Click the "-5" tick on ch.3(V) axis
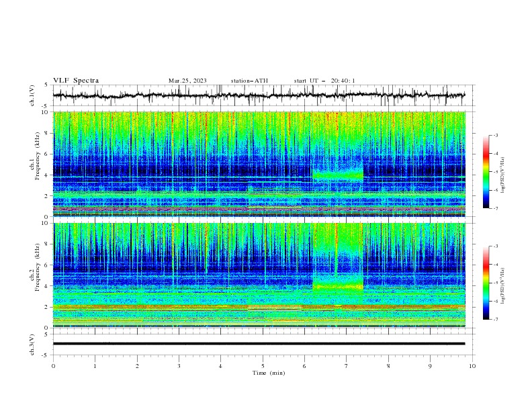 click(x=46, y=355)
